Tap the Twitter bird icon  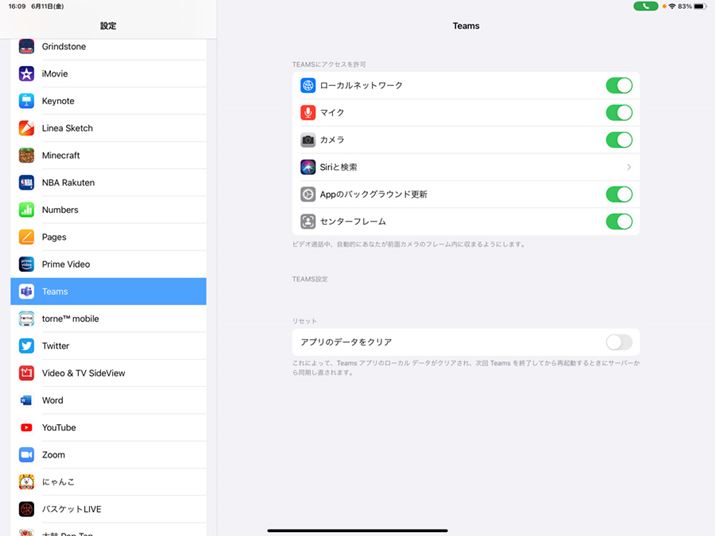click(x=26, y=346)
